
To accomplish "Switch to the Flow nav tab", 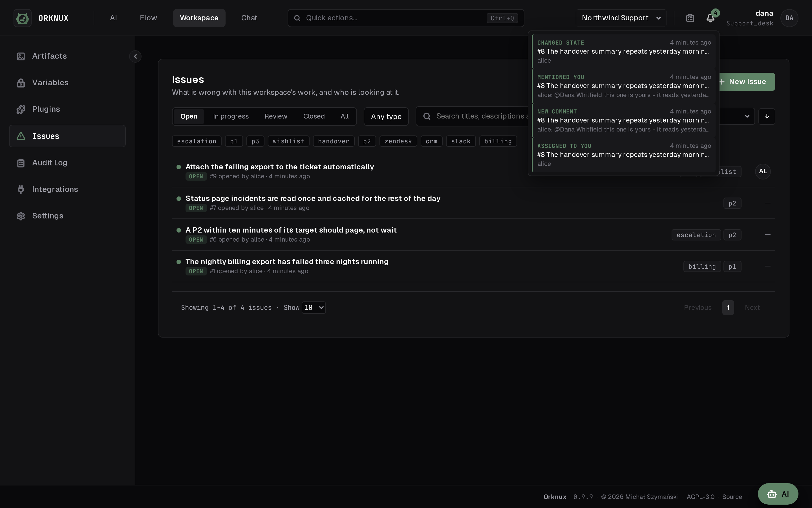I will [148, 18].
